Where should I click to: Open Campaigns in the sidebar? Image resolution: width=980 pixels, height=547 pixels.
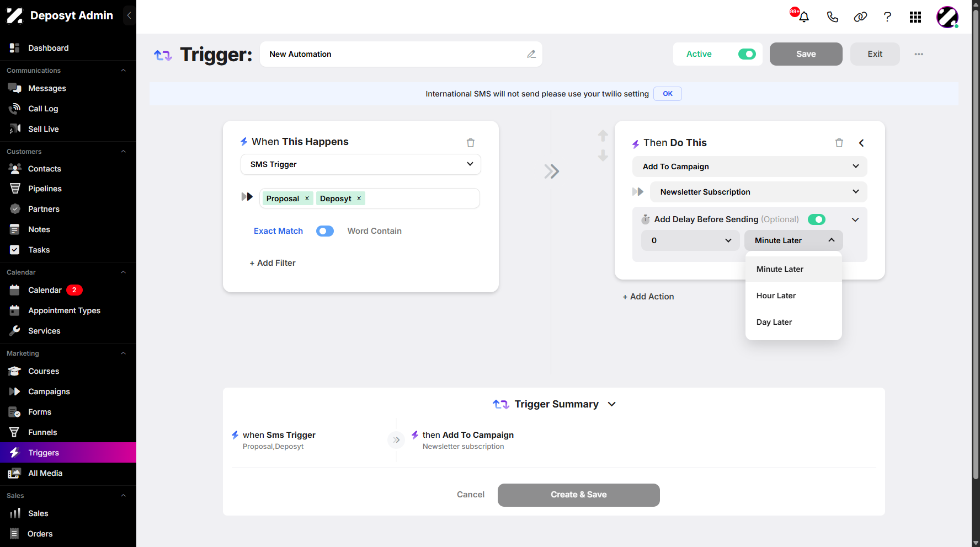[x=68, y=392]
